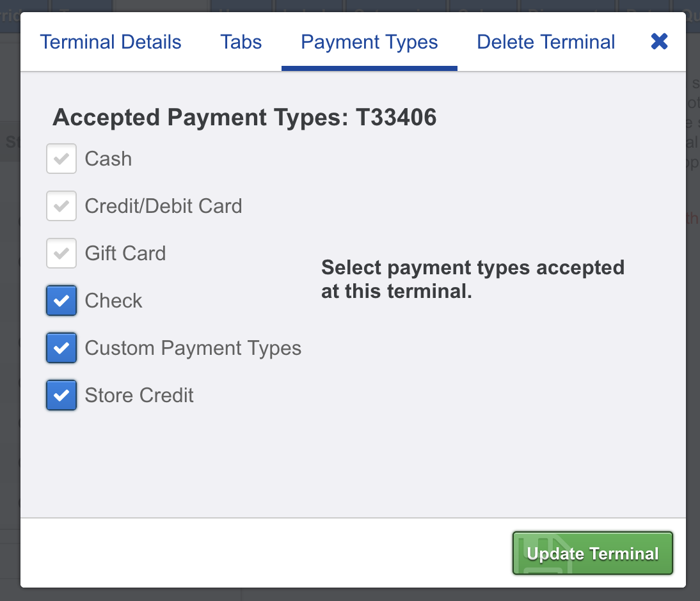Toggle the Gift Card checkbox
Screen dimensions: 700x601
click(x=61, y=253)
